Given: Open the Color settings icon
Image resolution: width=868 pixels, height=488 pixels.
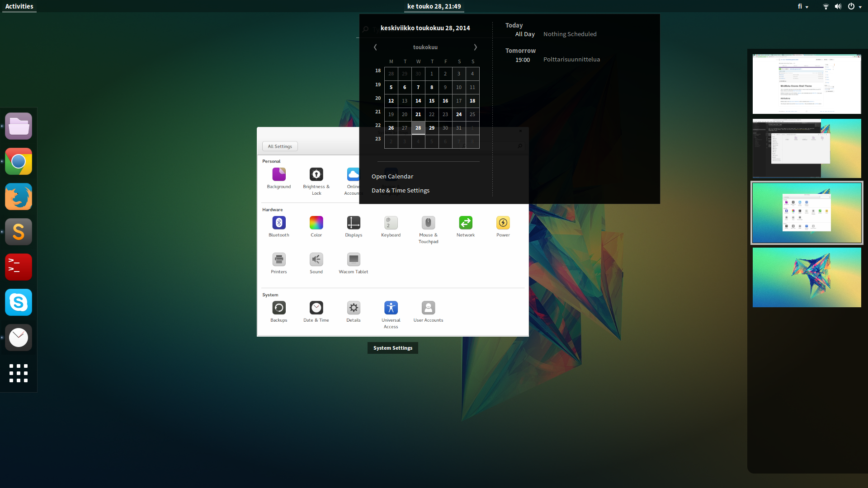Looking at the screenshot, I should pos(316,223).
